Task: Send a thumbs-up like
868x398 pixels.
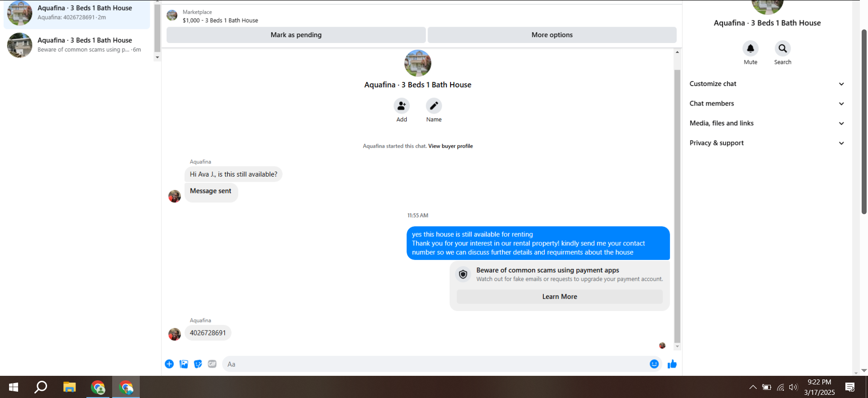Action: point(672,364)
